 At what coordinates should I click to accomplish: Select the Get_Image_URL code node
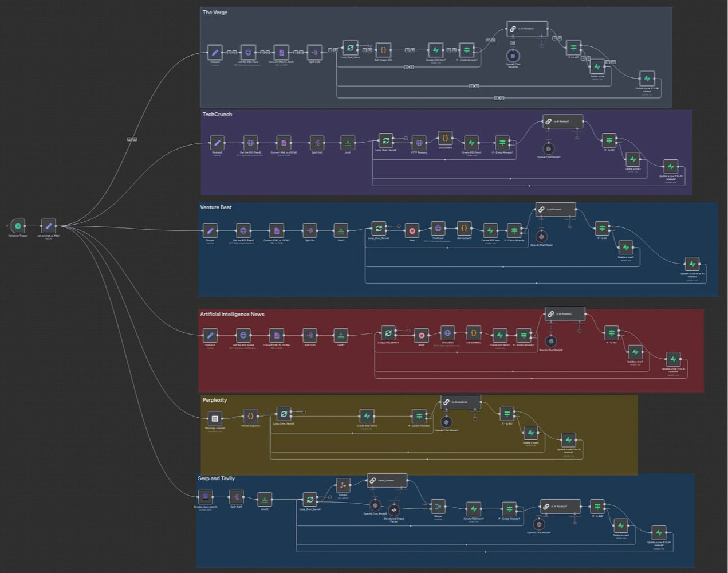tap(383, 50)
